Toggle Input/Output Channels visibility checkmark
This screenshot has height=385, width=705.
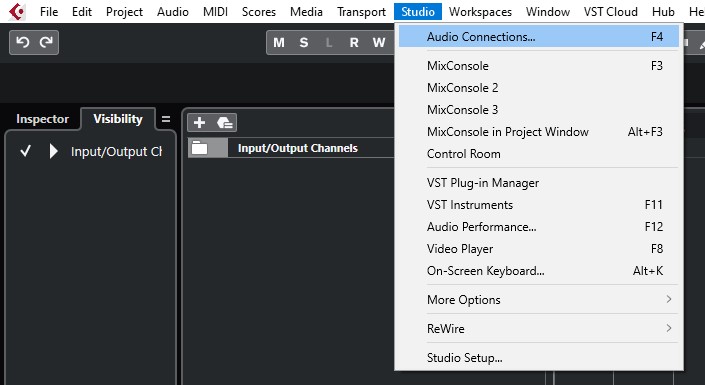coord(26,151)
